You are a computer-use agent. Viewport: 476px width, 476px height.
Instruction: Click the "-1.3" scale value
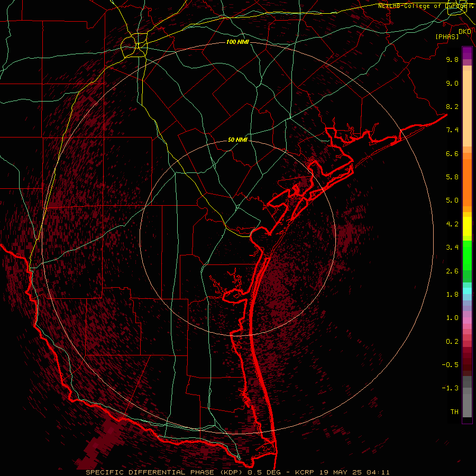(x=450, y=388)
